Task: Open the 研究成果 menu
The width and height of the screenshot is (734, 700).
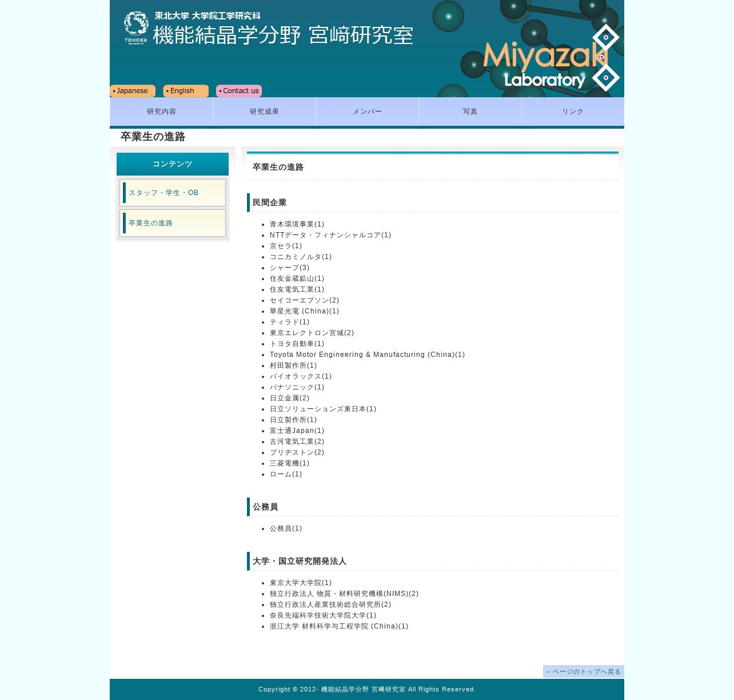Action: coord(264,112)
